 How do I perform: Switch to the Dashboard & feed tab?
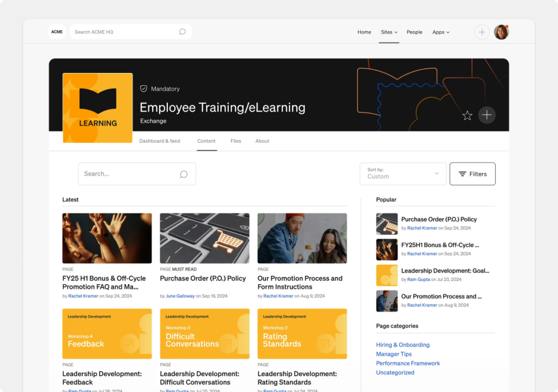(x=159, y=141)
